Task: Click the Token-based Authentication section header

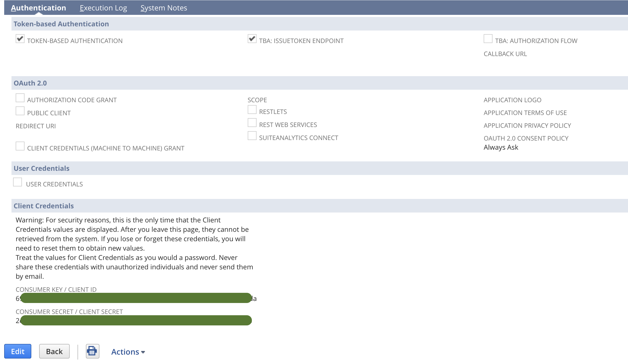Action: pos(61,24)
